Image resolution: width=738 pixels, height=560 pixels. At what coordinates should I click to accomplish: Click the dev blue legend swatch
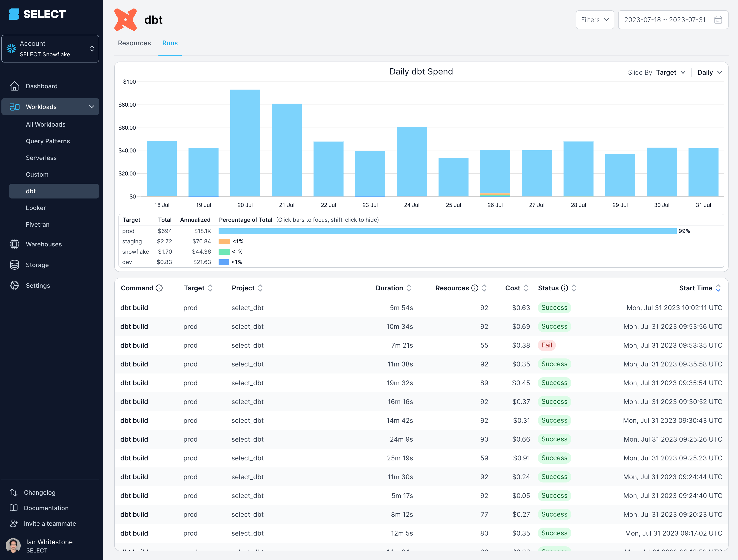coord(224,262)
